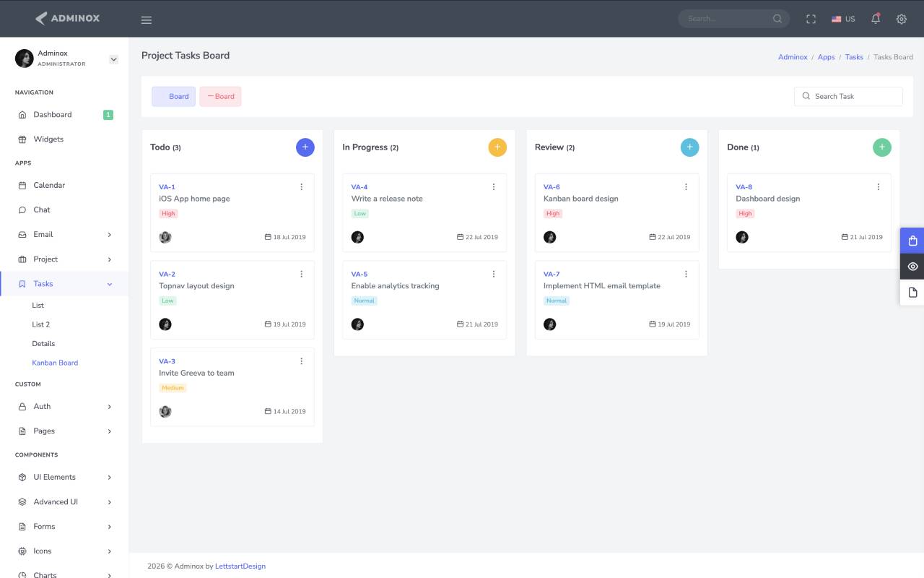This screenshot has width=924, height=578.
Task: Click the red Board button
Action: (x=220, y=97)
